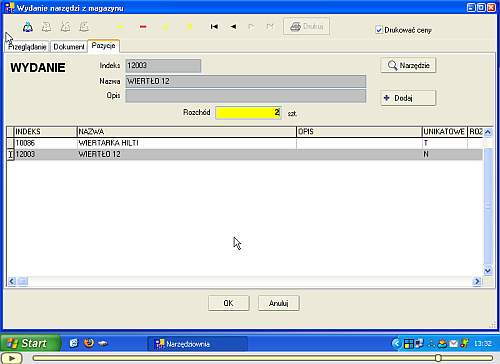Click the envelope mail tray icon
Image resolution: width=500 pixels, height=364 pixels.
453,343
